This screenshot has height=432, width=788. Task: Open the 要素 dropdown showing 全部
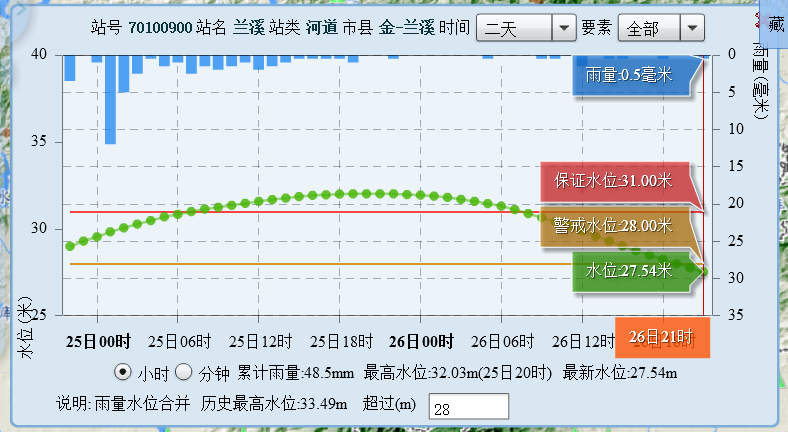click(661, 28)
